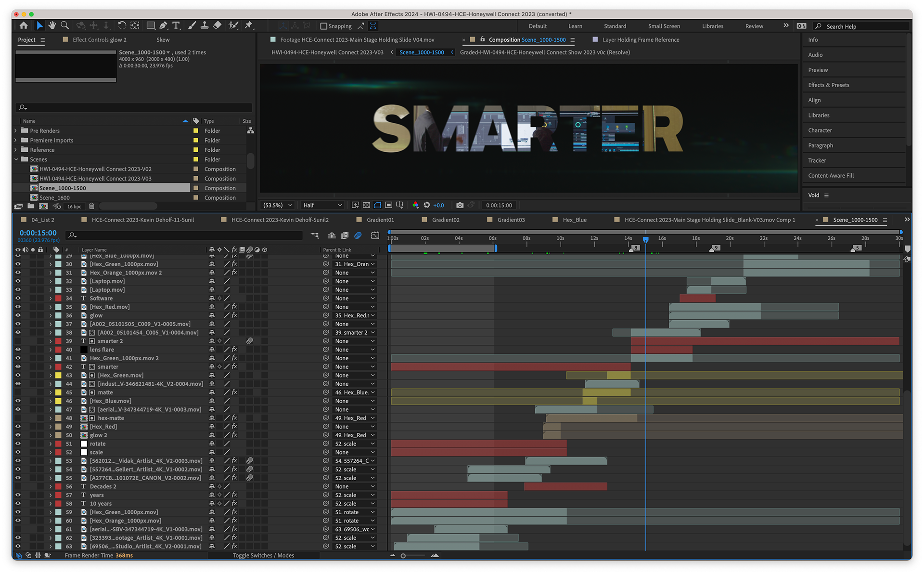Open the Graph Editor in timeline
Viewport: 924px width, 574px height.
(x=375, y=235)
